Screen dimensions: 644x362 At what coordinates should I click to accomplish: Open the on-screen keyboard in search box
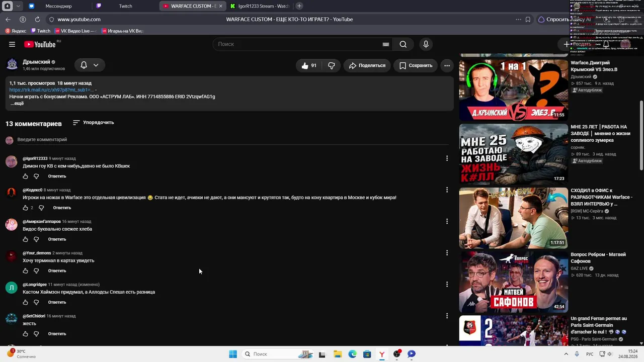(x=386, y=44)
